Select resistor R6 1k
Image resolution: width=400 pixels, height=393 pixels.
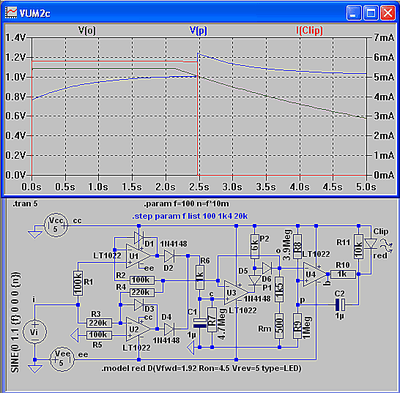(x=200, y=277)
